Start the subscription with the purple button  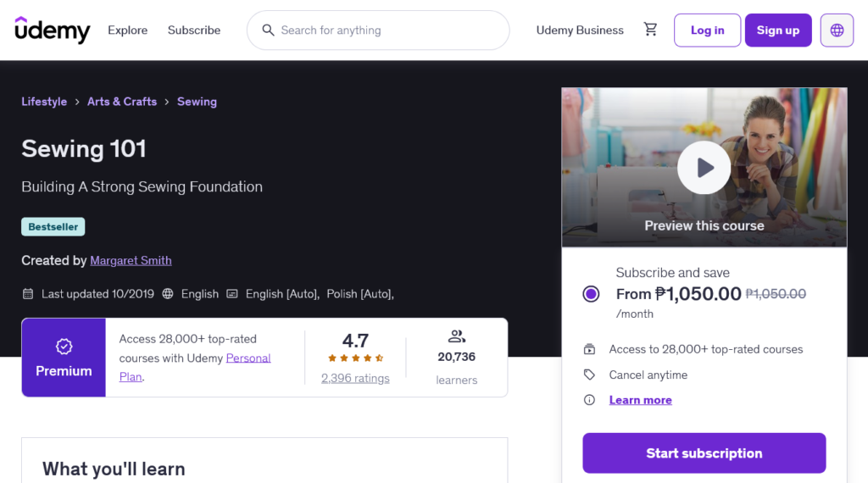(704, 453)
